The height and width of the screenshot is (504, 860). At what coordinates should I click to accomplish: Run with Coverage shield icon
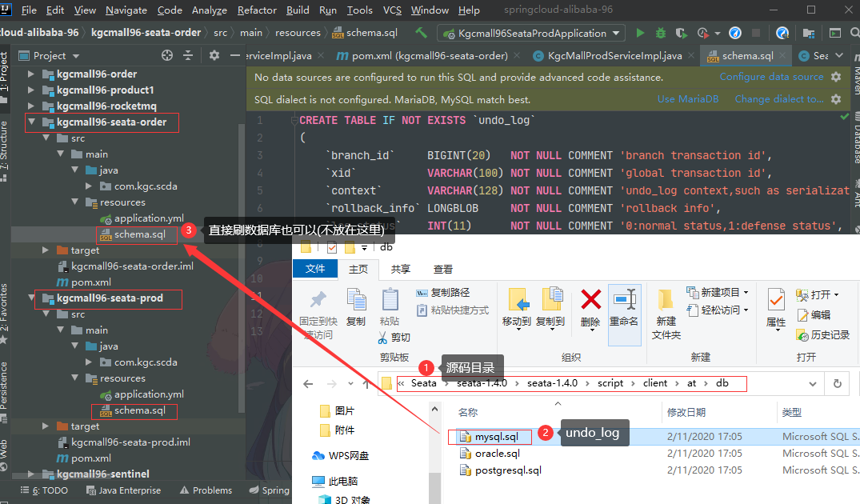coord(681,33)
